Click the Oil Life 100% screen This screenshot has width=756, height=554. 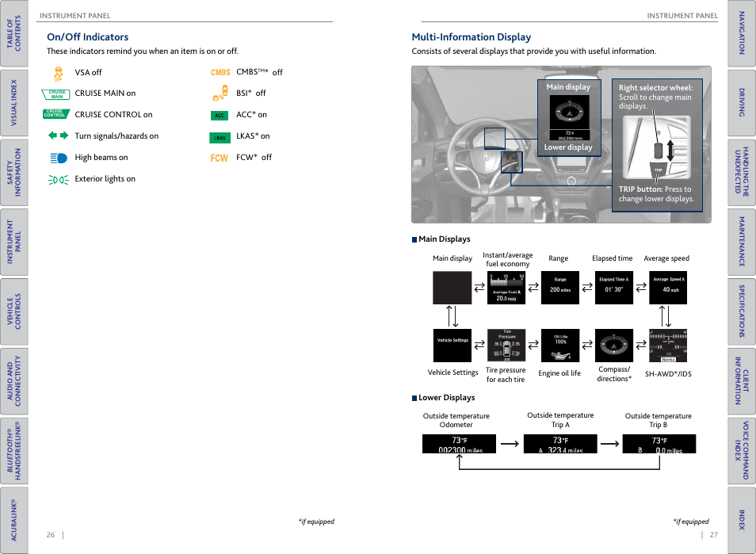click(x=560, y=346)
